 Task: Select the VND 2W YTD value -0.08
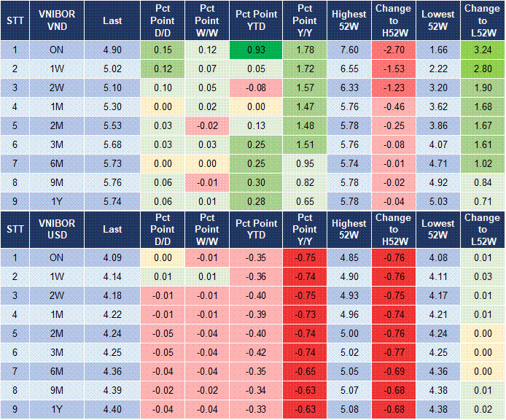coord(256,87)
